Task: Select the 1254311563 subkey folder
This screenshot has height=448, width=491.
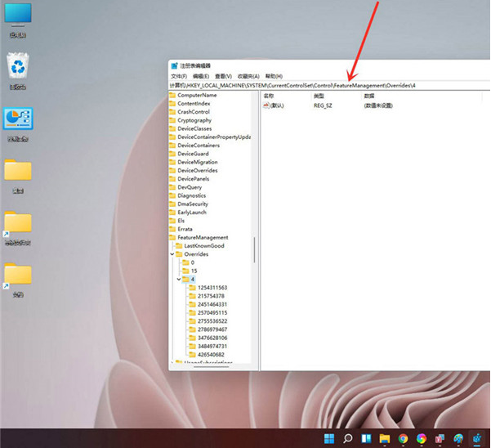Action: [212, 287]
